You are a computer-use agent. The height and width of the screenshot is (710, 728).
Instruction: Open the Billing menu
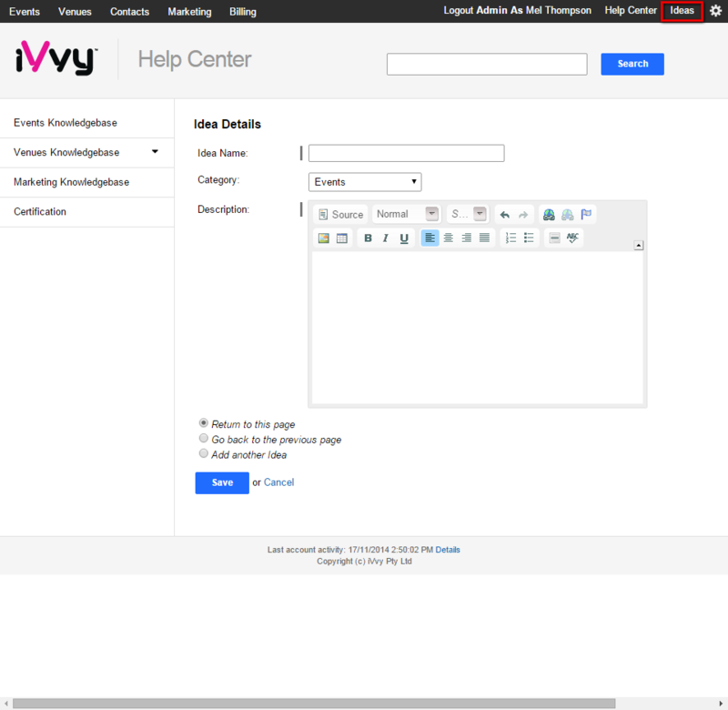243,12
